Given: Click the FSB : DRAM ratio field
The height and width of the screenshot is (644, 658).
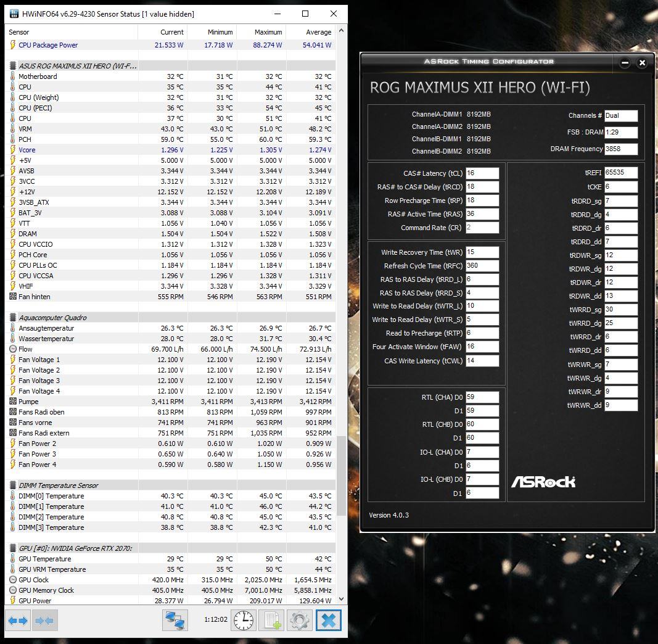Looking at the screenshot, I should click(x=621, y=132).
